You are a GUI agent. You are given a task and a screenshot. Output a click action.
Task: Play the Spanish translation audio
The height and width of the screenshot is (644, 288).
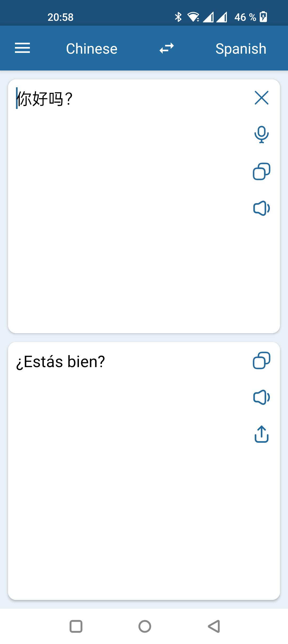point(261,397)
